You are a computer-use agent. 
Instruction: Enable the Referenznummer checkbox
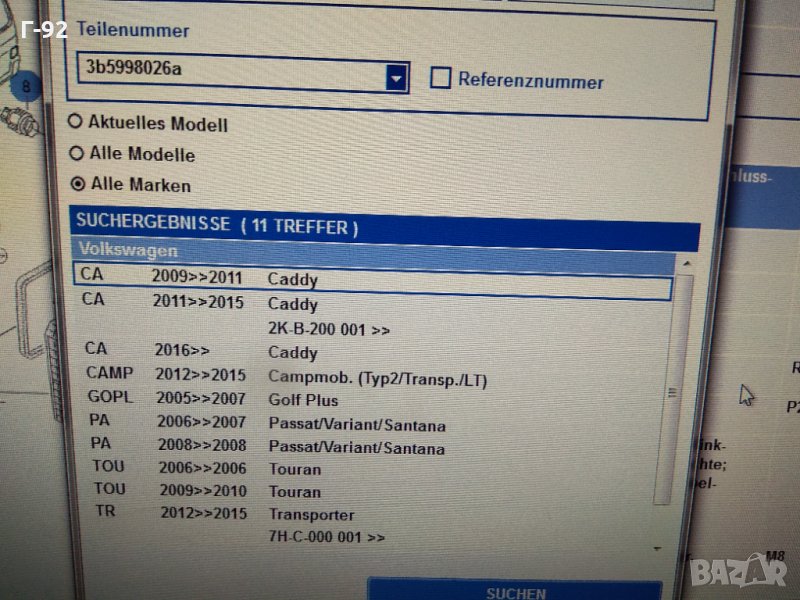(x=440, y=78)
